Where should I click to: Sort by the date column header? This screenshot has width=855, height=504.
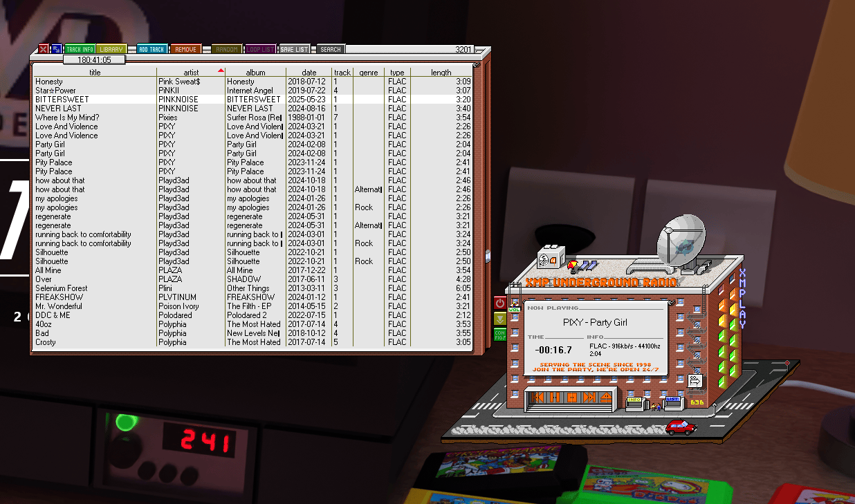(x=309, y=72)
